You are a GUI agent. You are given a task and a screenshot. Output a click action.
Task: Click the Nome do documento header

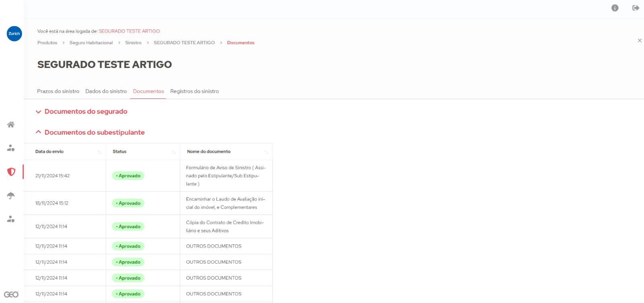click(x=209, y=151)
